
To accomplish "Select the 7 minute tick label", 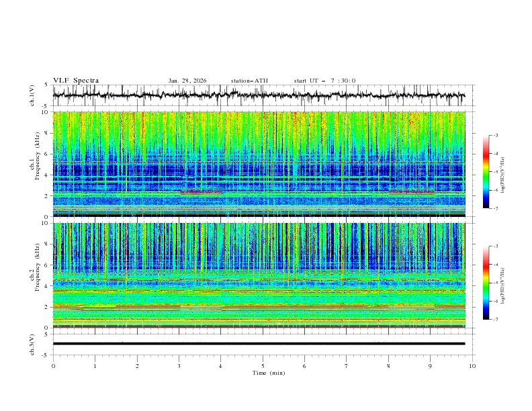I will (347, 366).
